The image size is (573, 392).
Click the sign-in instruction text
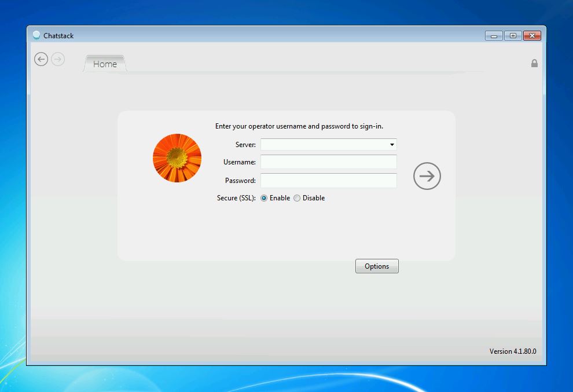click(x=299, y=126)
